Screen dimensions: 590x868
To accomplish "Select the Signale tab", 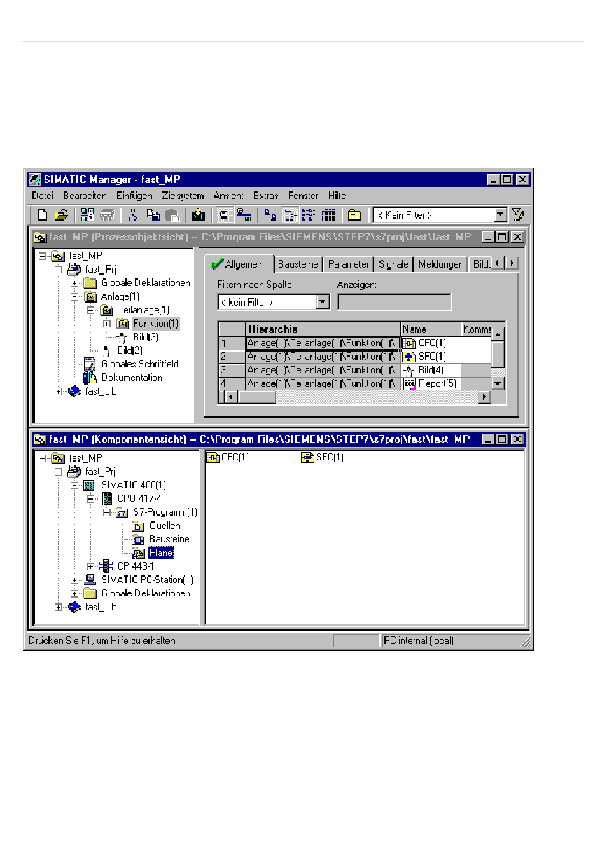I will (394, 265).
